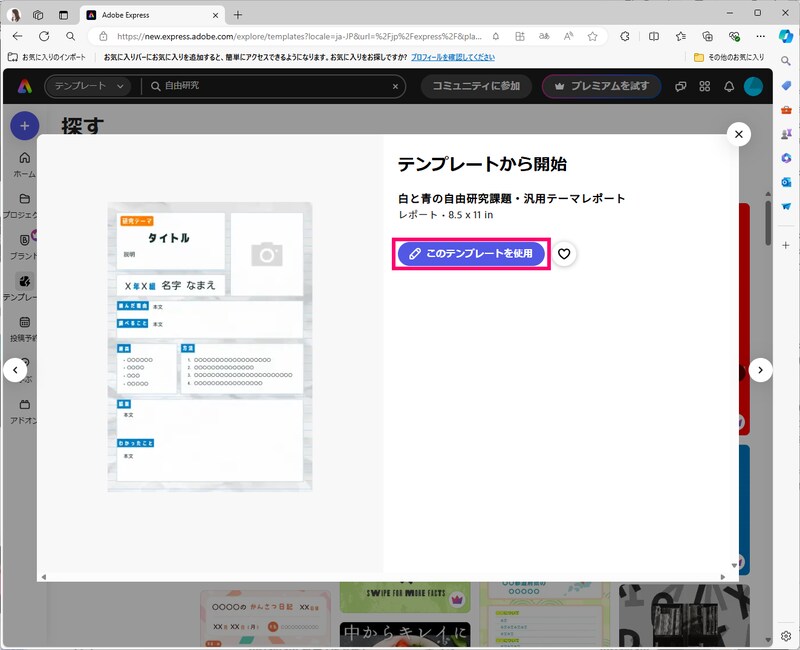Open the teal profile avatar menu
This screenshot has width=800, height=650.
[752, 87]
